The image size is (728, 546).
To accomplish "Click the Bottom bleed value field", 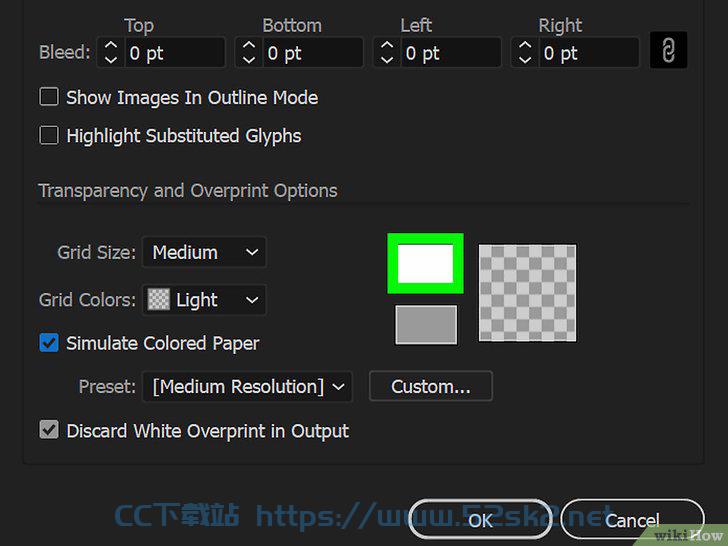I will [313, 53].
